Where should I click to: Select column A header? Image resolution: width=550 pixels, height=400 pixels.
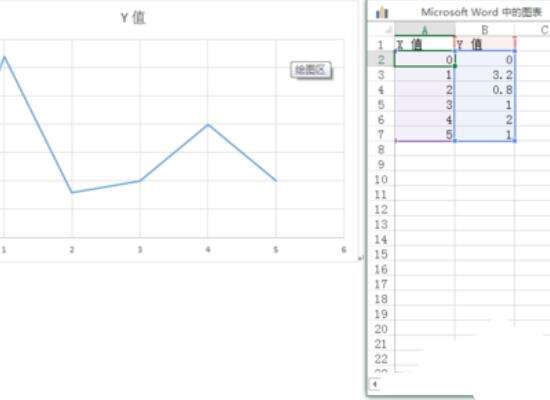[x=425, y=30]
